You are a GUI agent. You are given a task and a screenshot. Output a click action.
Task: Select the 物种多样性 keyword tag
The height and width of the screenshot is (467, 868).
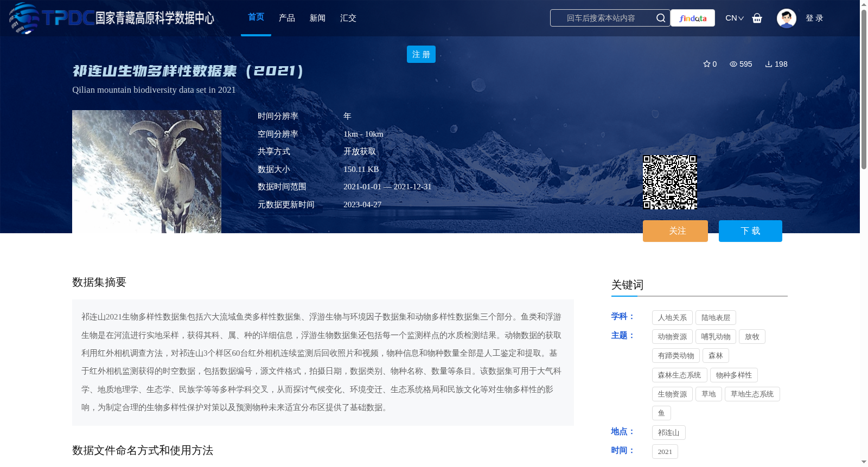click(x=733, y=375)
